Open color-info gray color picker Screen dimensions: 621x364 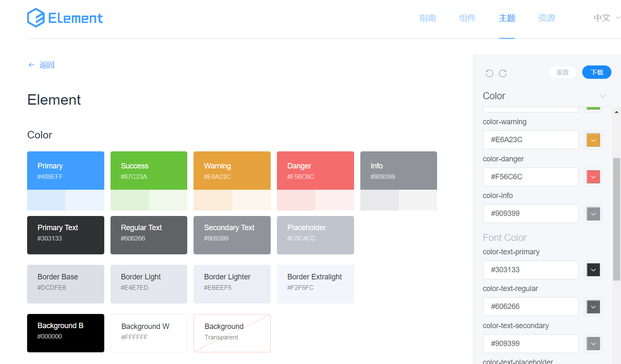point(593,214)
